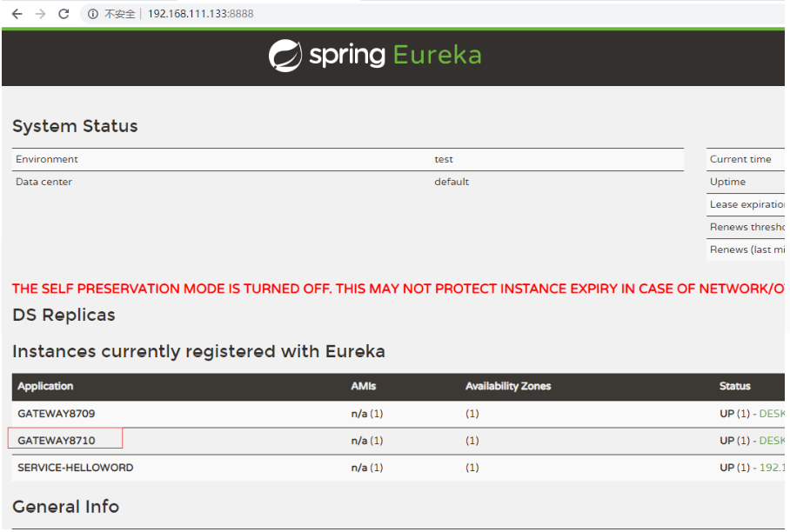This screenshot has height=532, width=790.
Task: Click the AMIs column header
Action: [364, 386]
